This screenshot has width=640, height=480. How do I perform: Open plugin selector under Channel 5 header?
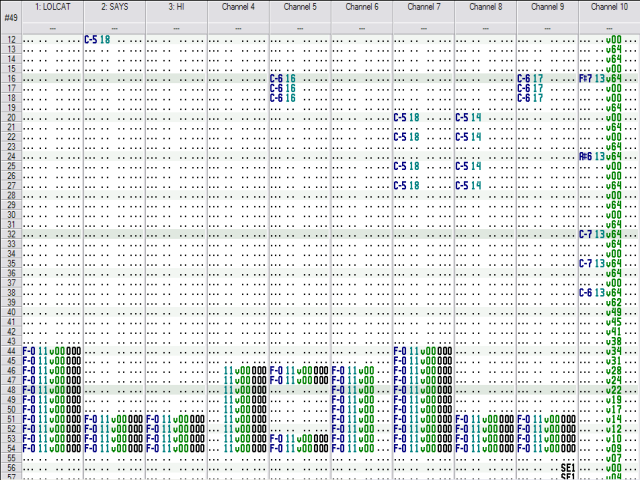tap(300, 28)
